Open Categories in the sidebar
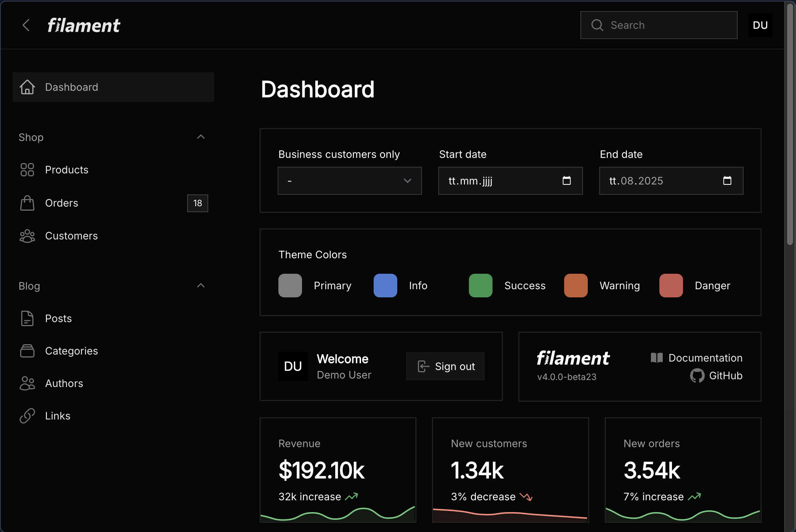Screen dimensions: 796x532 [x=72, y=351]
